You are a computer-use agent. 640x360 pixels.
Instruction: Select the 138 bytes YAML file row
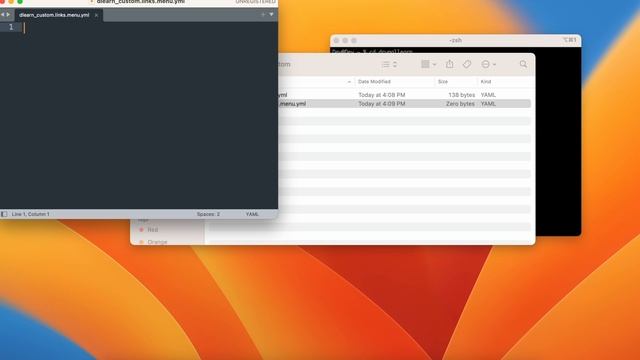tap(404, 95)
